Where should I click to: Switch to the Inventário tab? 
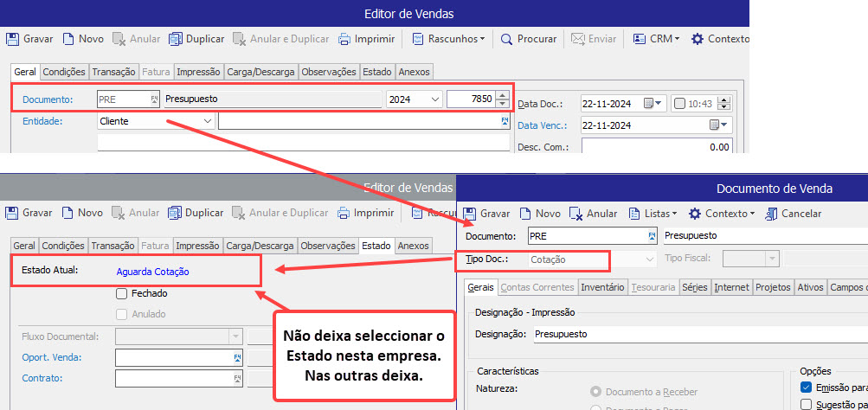coord(603,287)
